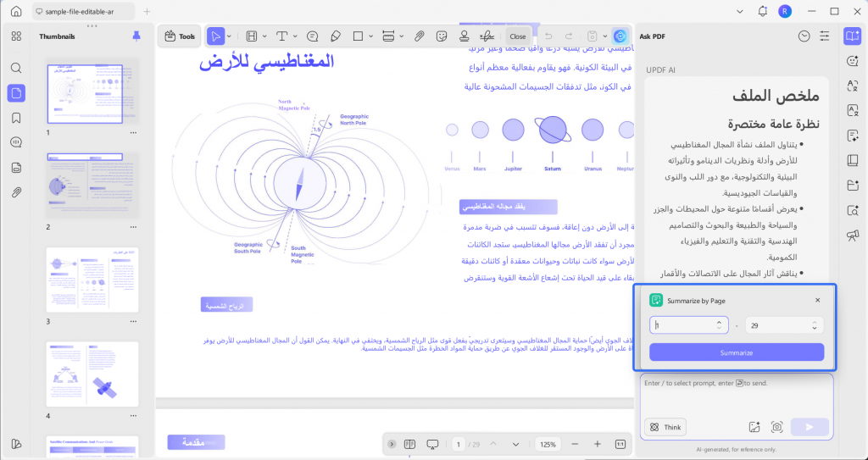Open the notifications bell

coord(763,11)
